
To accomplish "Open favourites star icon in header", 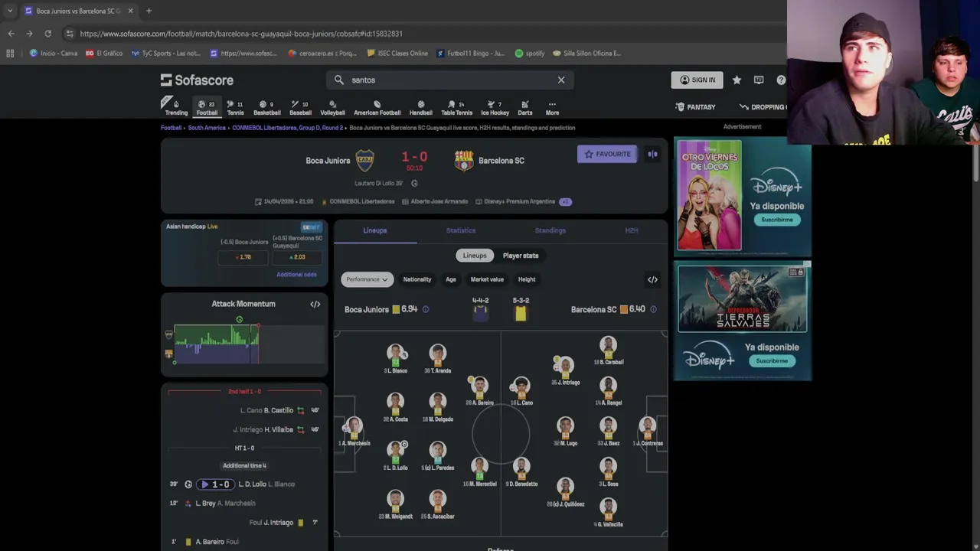I will (x=737, y=80).
